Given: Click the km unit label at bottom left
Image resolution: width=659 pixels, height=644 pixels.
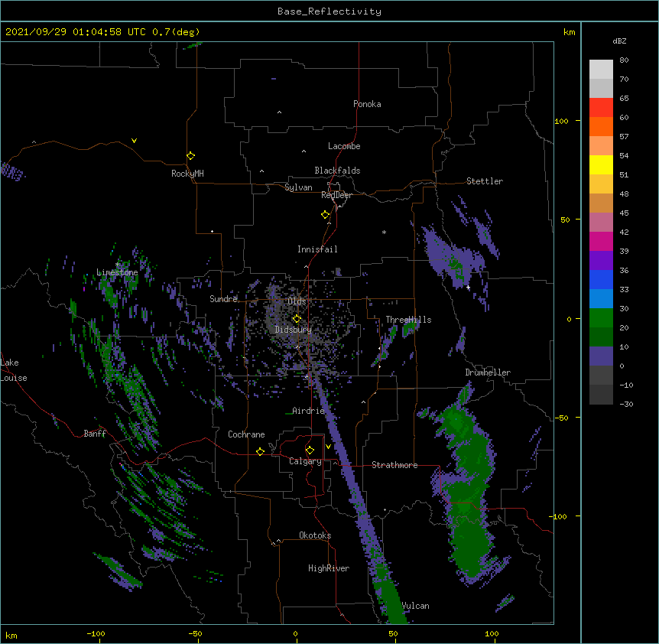Looking at the screenshot, I should 11,635.
